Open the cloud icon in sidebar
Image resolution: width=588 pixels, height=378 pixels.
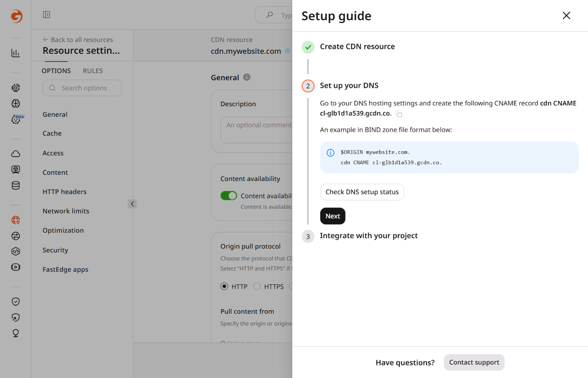coord(16,154)
